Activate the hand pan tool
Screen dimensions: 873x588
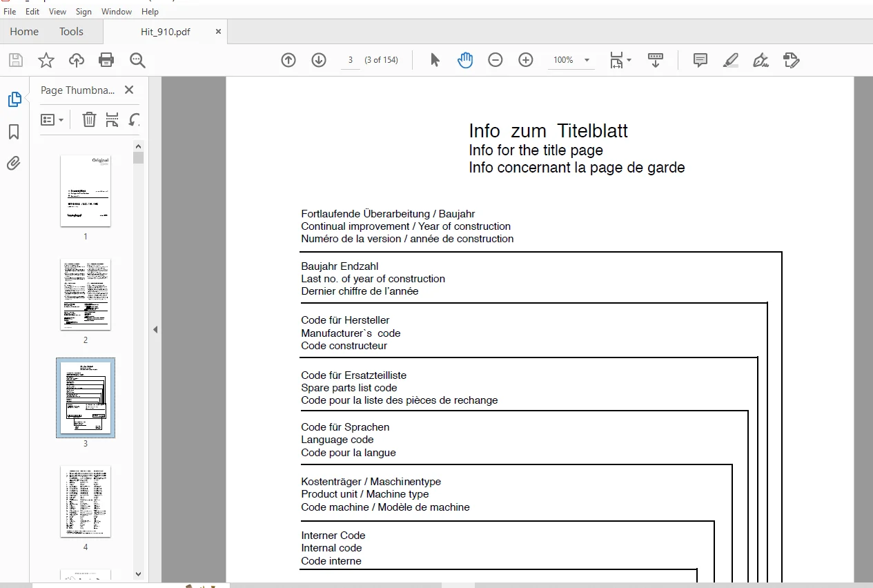(x=465, y=60)
